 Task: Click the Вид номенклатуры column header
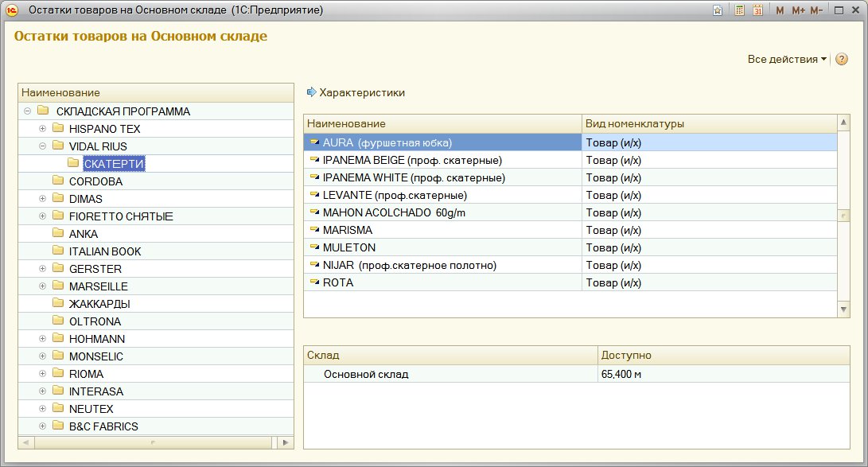tap(709, 123)
